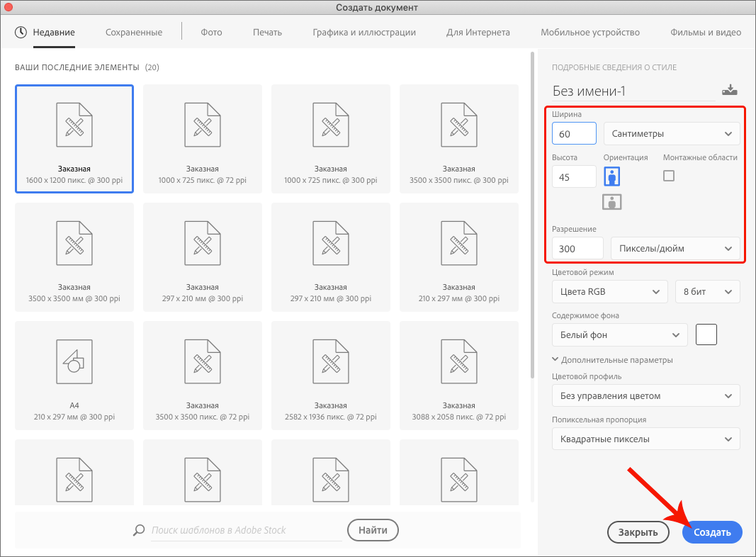Viewport: 756px width, 557px height.
Task: Select portrait orientation icon
Action: point(612,176)
